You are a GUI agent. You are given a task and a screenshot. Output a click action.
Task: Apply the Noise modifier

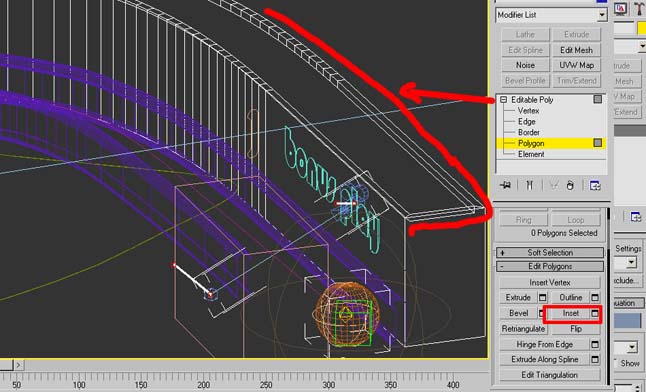coord(525,65)
